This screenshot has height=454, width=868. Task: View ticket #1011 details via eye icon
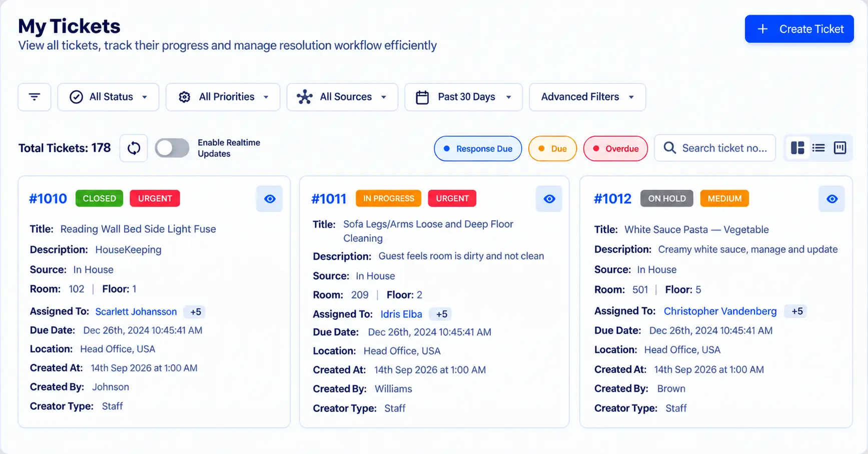tap(549, 199)
